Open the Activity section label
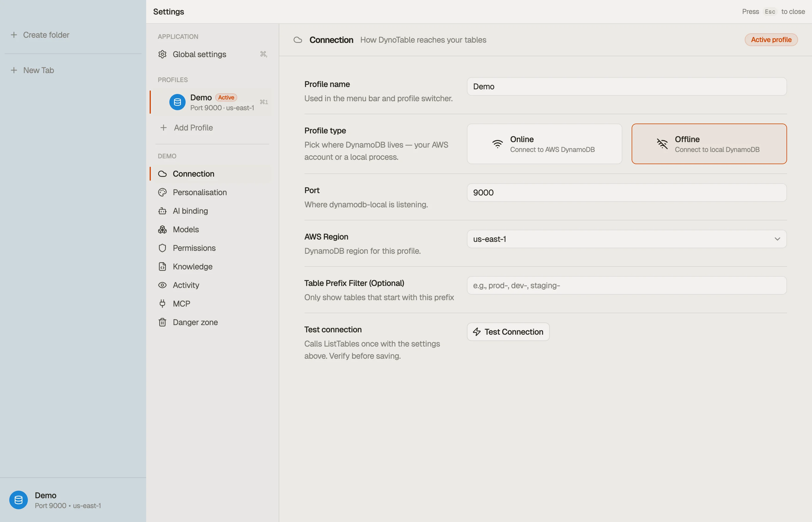Viewport: 812px width, 522px height. (x=186, y=285)
